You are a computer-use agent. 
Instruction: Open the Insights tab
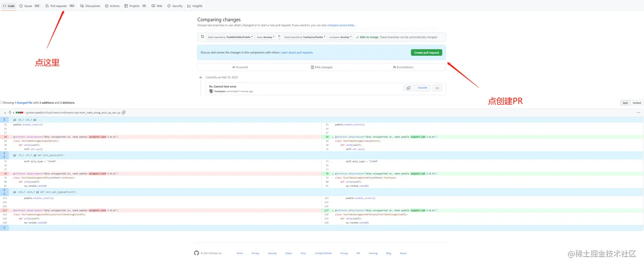click(195, 6)
